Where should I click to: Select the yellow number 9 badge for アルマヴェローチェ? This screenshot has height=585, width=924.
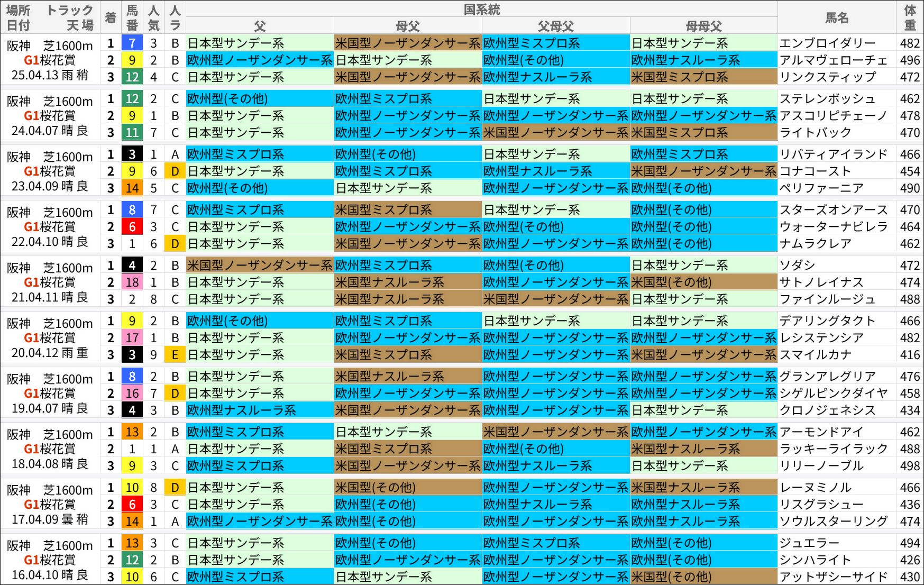tap(131, 60)
